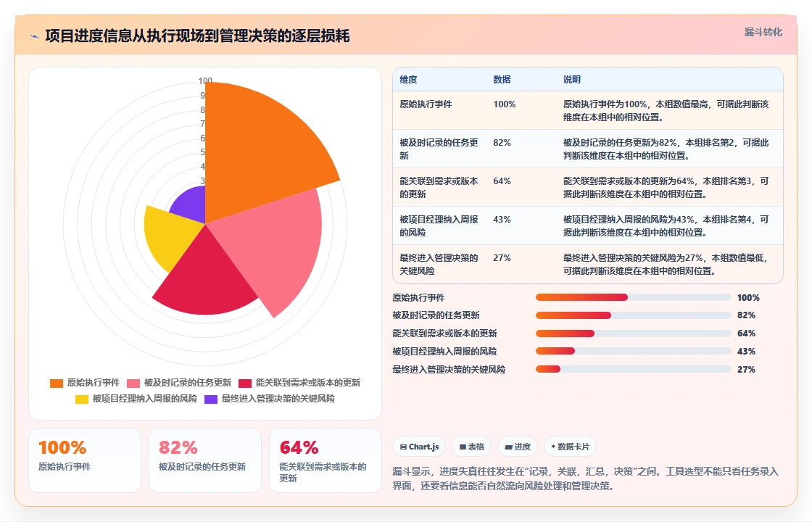Click the 漏斗转化 label in header

point(763,32)
